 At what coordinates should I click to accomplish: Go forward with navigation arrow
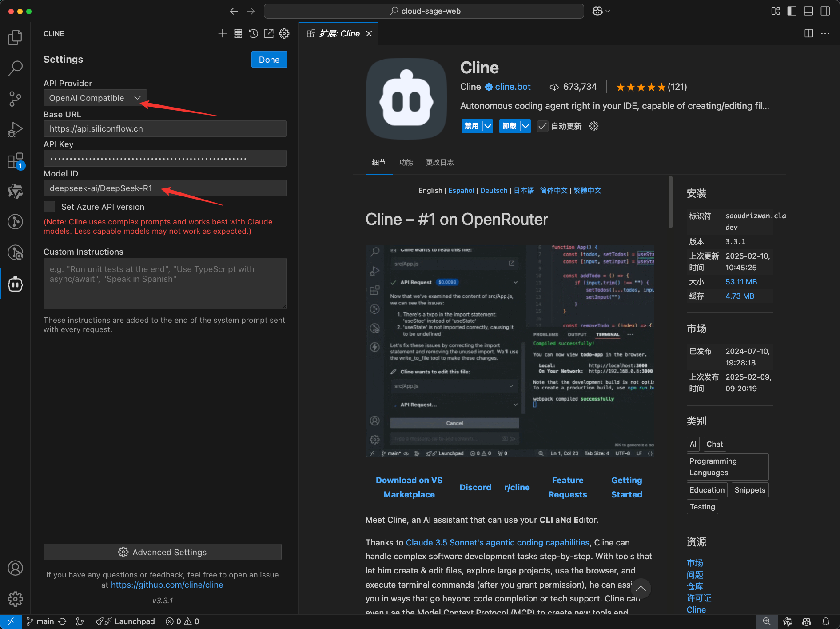click(x=251, y=11)
